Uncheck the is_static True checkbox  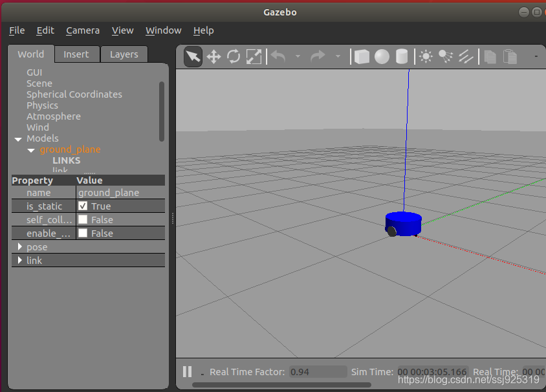pyautogui.click(x=83, y=206)
